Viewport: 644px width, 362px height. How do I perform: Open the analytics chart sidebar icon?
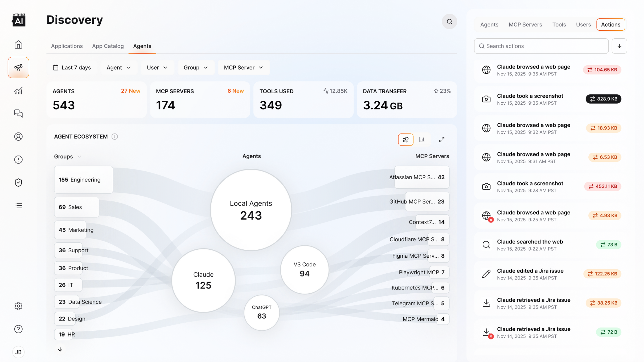[18, 91]
